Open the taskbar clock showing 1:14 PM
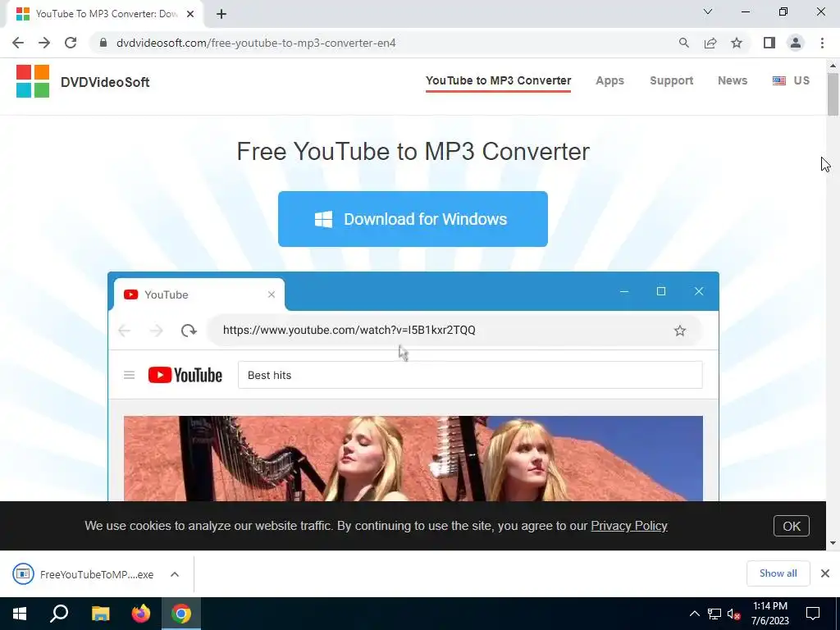The height and width of the screenshot is (630, 840). (x=769, y=614)
